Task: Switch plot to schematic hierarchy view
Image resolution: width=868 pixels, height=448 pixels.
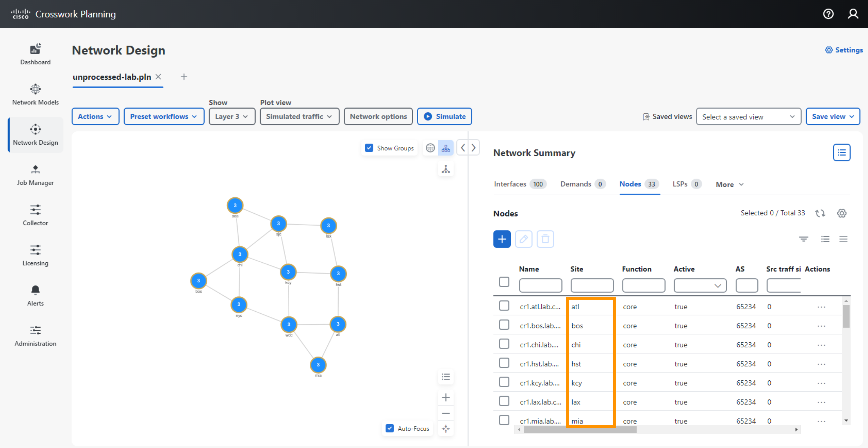Action: click(x=446, y=148)
